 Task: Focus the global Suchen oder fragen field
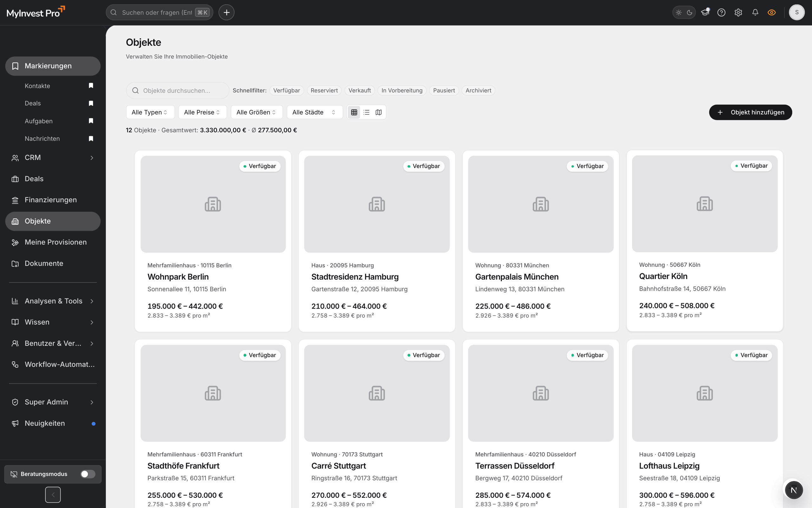pos(159,12)
